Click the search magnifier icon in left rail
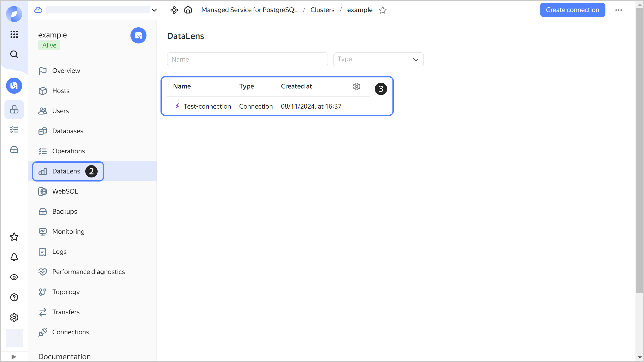 click(x=14, y=54)
